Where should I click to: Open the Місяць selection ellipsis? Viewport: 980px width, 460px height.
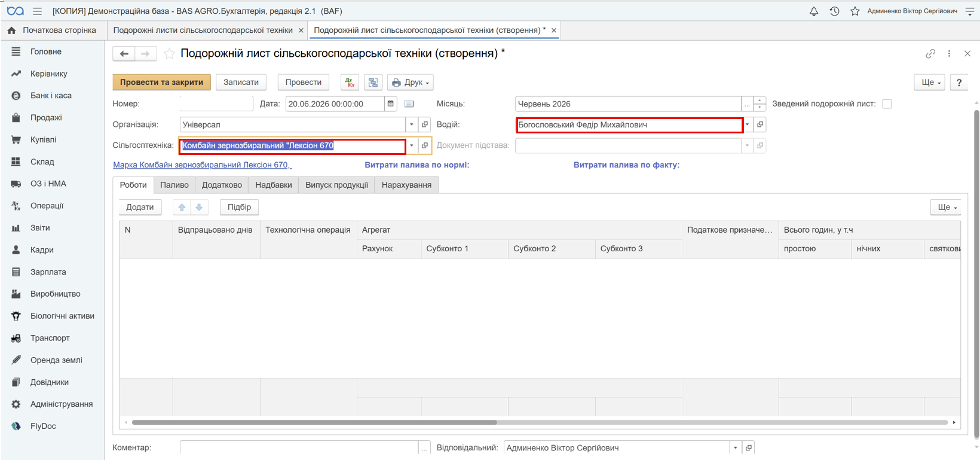[747, 104]
